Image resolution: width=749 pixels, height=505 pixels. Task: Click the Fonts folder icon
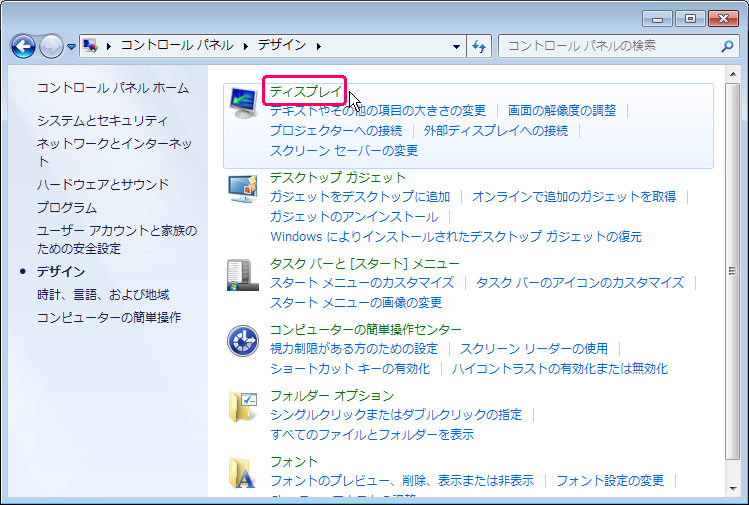pyautogui.click(x=242, y=473)
